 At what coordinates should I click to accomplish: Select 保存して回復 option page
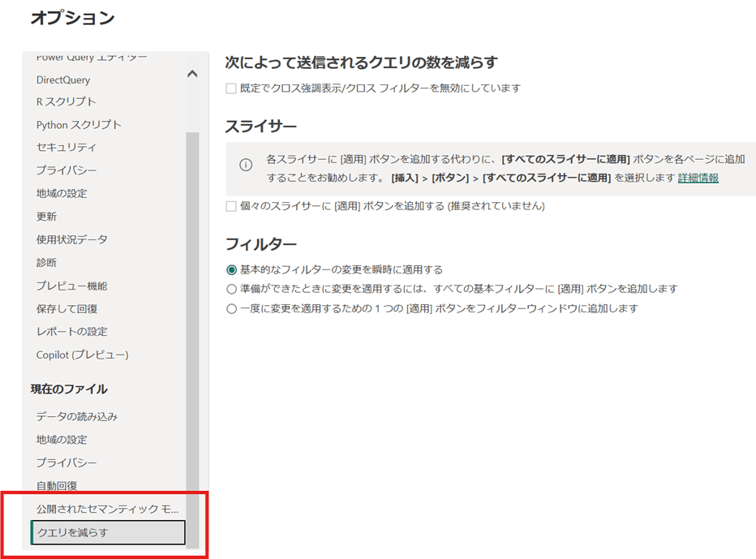[67, 309]
